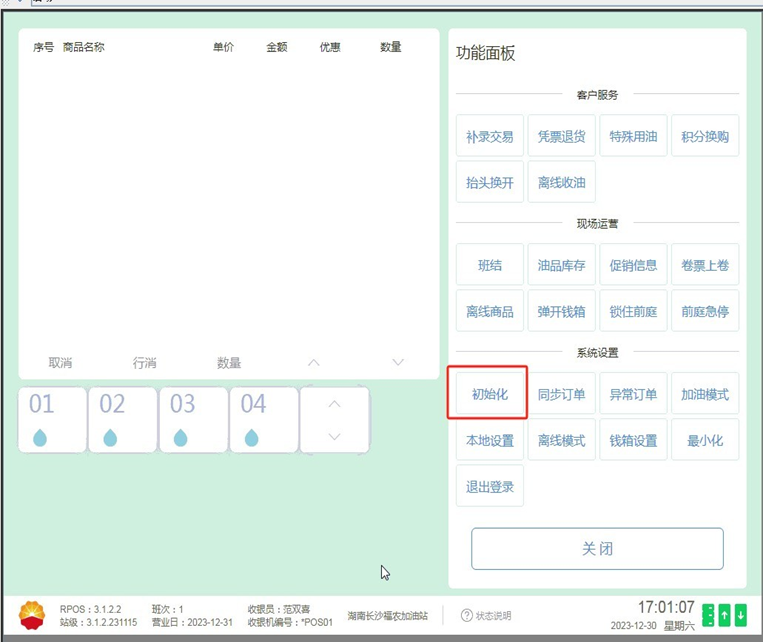
Task: Click 退出登录 to log out
Action: [490, 486]
